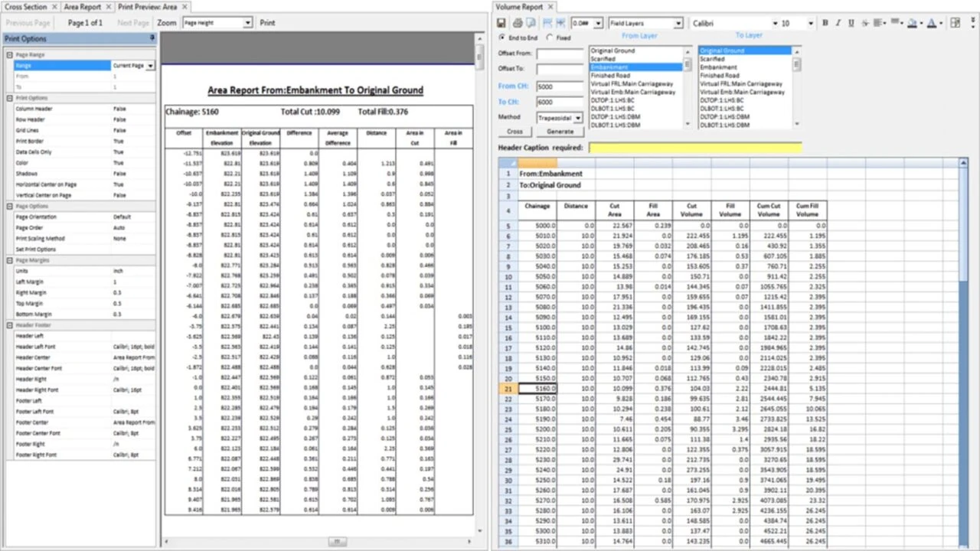The height and width of the screenshot is (551, 980).
Task: Switch to the Print Preview: Area tab
Action: (x=148, y=7)
